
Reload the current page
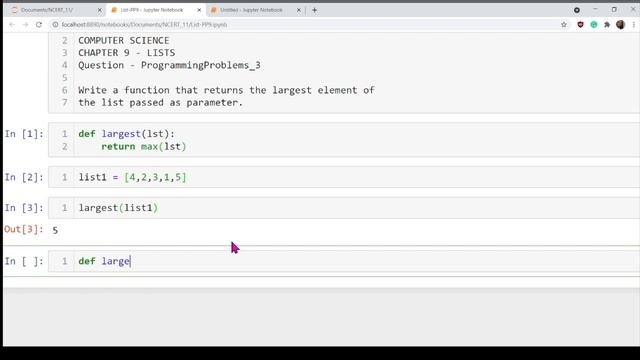click(x=39, y=24)
